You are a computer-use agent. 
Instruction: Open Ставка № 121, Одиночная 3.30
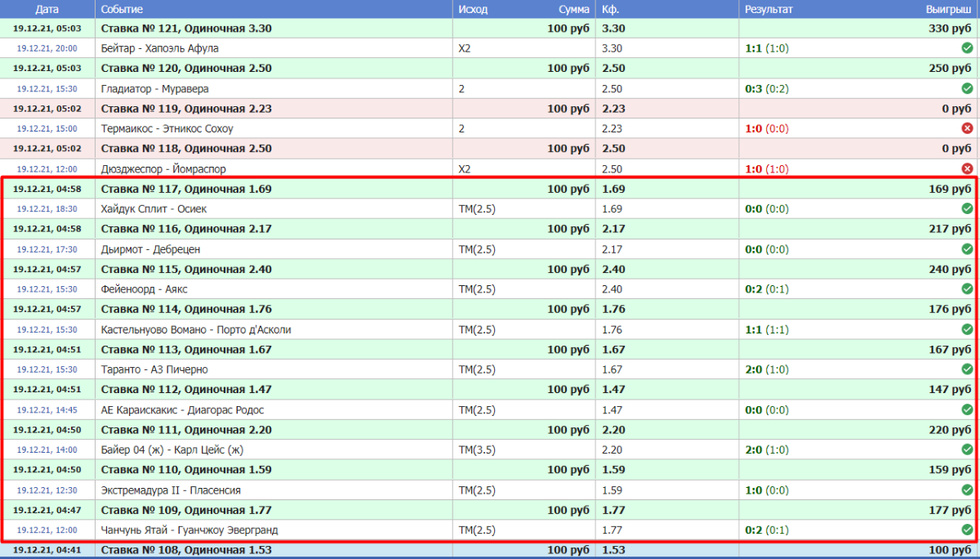tap(185, 28)
